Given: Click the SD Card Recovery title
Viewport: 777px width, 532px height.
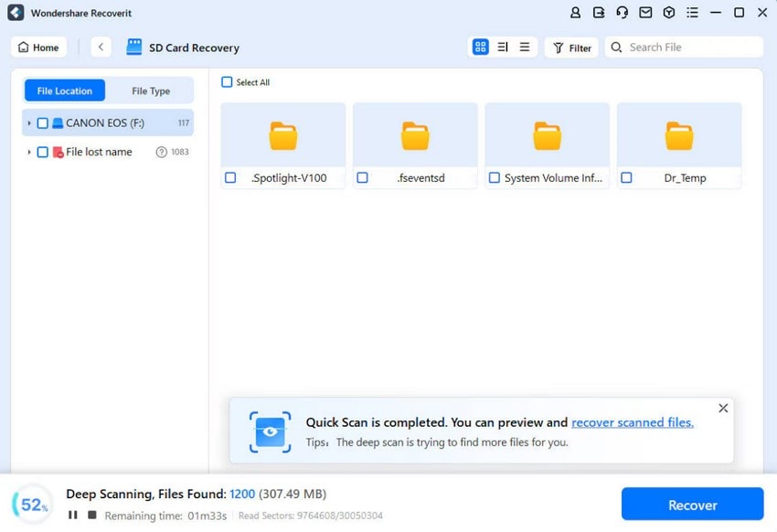Looking at the screenshot, I should [x=194, y=48].
